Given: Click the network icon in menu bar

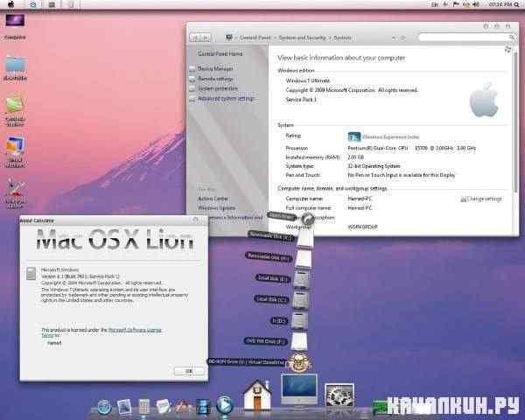Looking at the screenshot, I should pyautogui.click(x=465, y=4).
